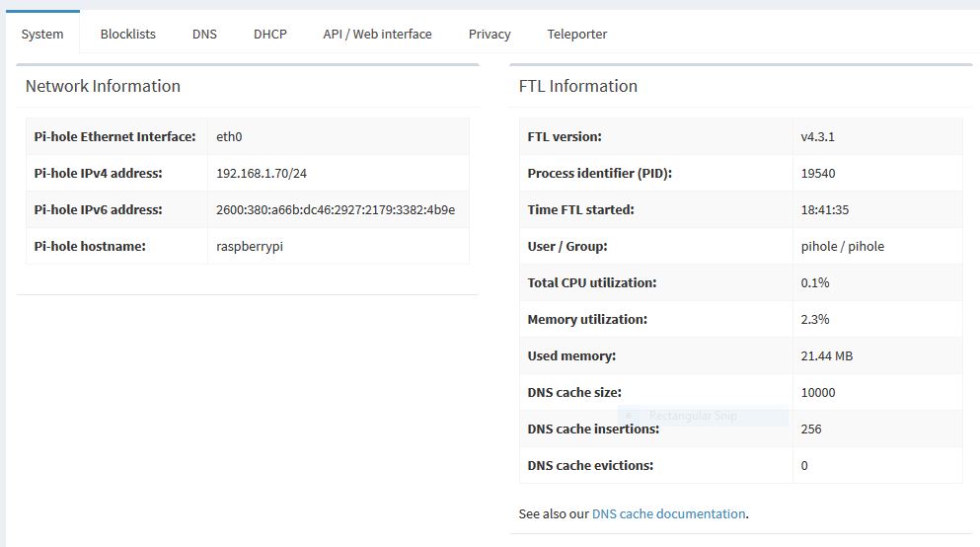
Task: Click the User / Group label
Action: coord(567,246)
